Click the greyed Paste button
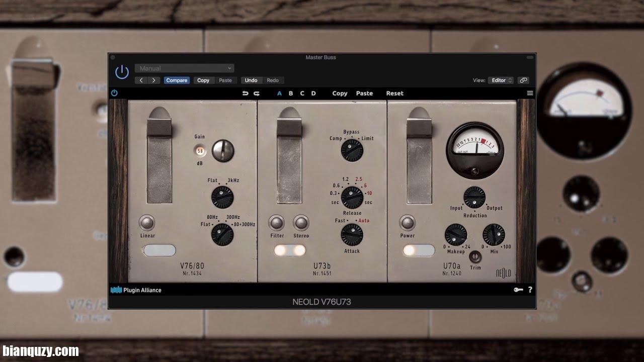Screen dimensions: 644x362 (225, 80)
